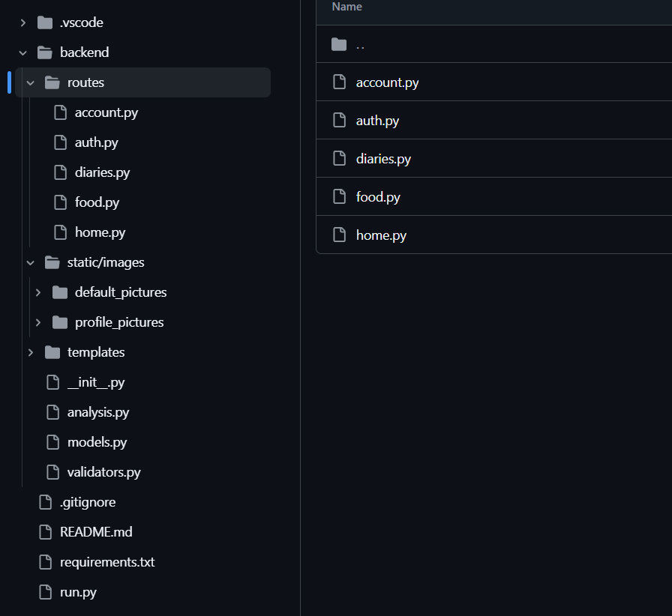This screenshot has height=616, width=672.
Task: Select README.md in the sidebar
Action: point(95,531)
